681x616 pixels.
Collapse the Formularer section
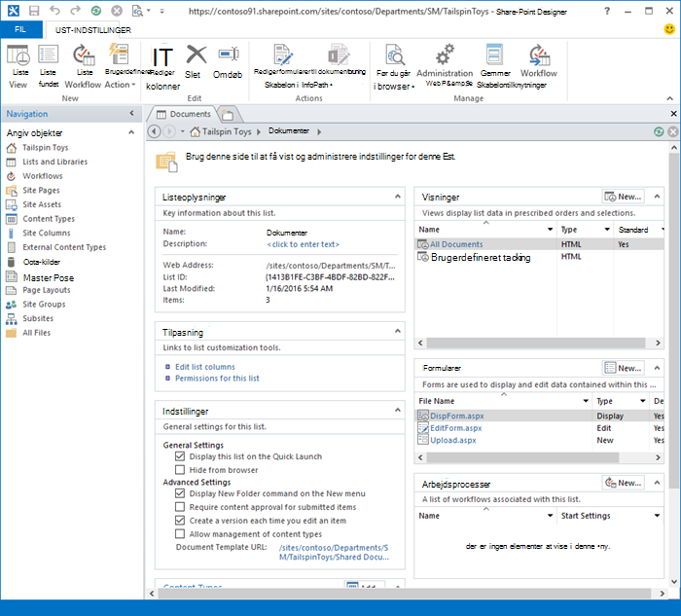coord(657,368)
